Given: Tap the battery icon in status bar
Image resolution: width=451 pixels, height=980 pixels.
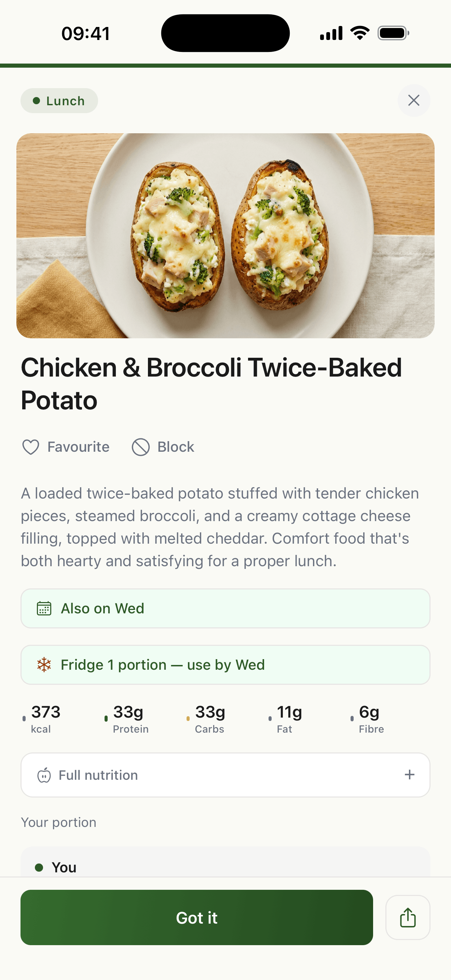Looking at the screenshot, I should pos(393,33).
